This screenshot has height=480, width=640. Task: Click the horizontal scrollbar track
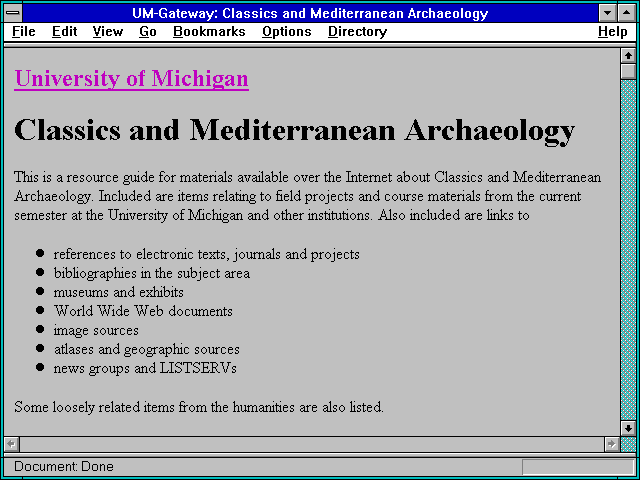(x=311, y=444)
